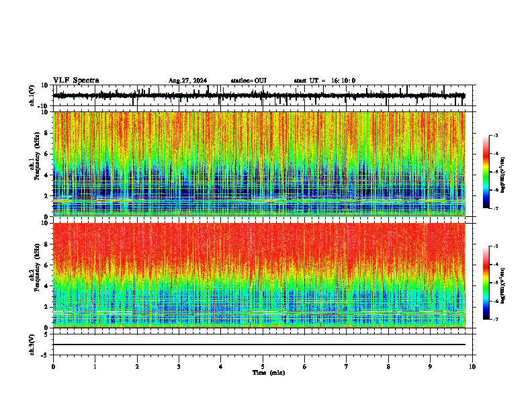Click time axis tick label "1"
Image resolution: width=532 pixels, height=411 pixels.
point(95,367)
